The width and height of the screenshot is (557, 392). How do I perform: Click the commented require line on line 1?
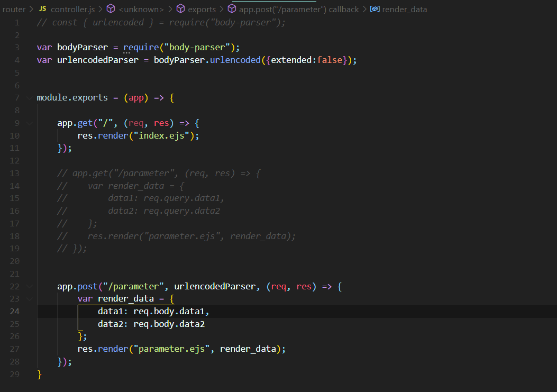tap(161, 23)
